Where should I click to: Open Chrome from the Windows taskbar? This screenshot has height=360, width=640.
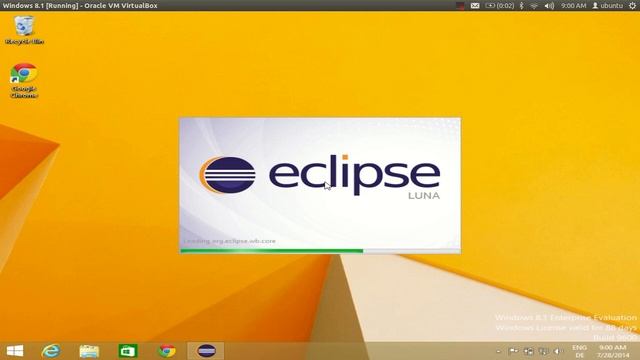(x=167, y=351)
